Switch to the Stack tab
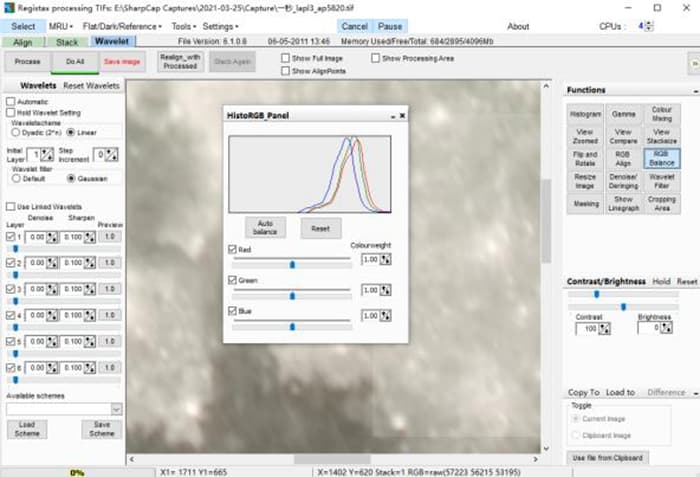This screenshot has height=477, width=700. 68,42
